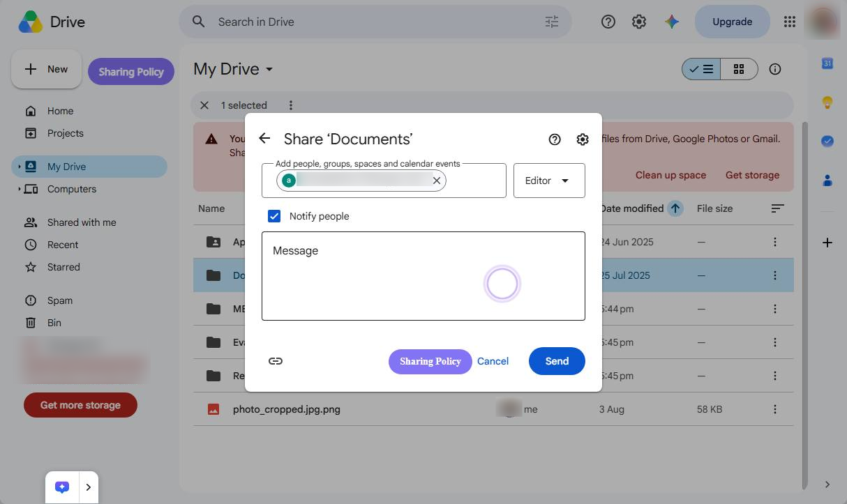Go back using the share dialog arrow
Screen dimensions: 847x504
[264, 138]
